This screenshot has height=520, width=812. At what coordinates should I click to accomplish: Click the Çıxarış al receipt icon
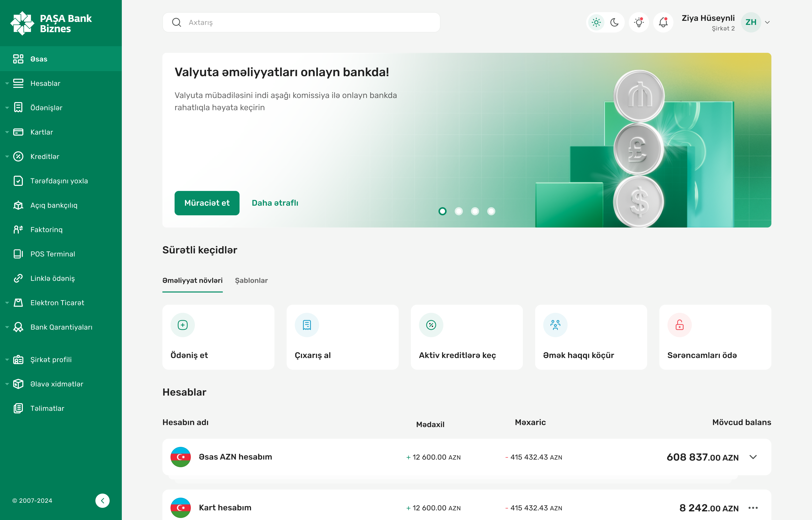(x=307, y=325)
